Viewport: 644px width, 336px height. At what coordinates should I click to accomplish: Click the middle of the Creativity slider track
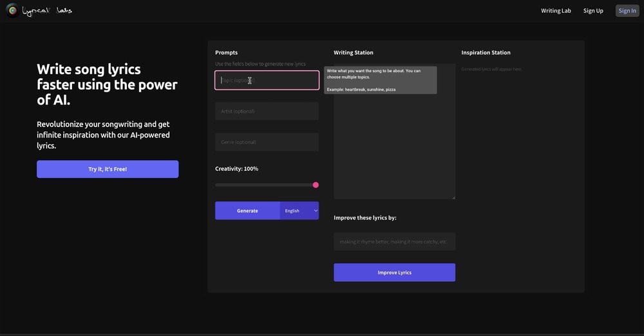pyautogui.click(x=265, y=185)
